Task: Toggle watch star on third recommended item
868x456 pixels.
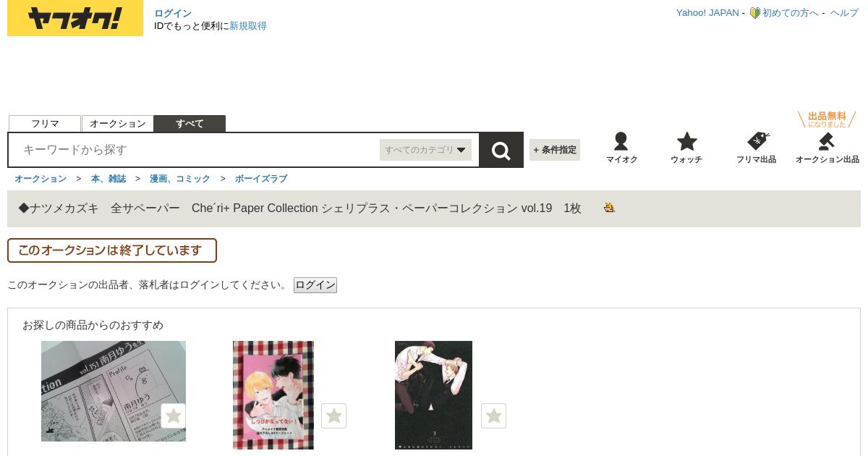Action: point(493,415)
